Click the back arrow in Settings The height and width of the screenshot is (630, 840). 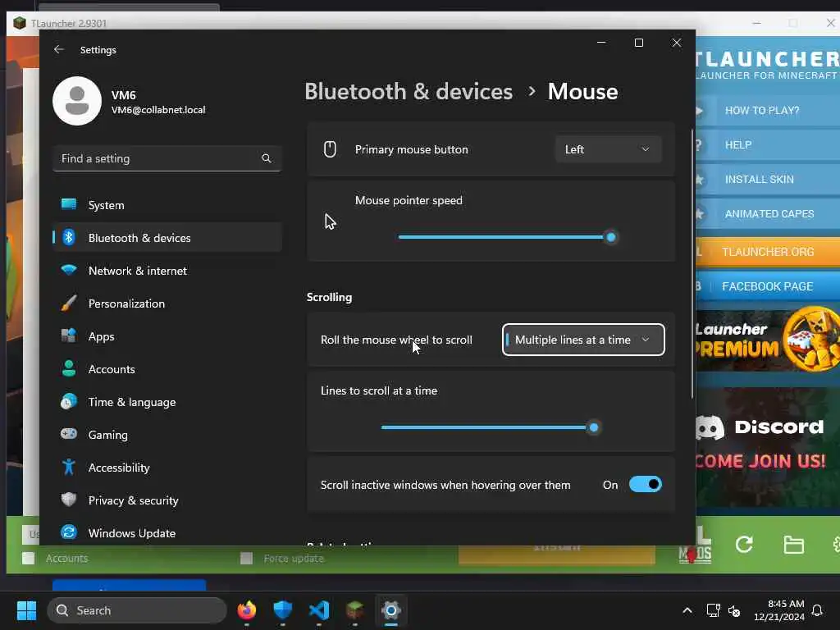pyautogui.click(x=59, y=50)
